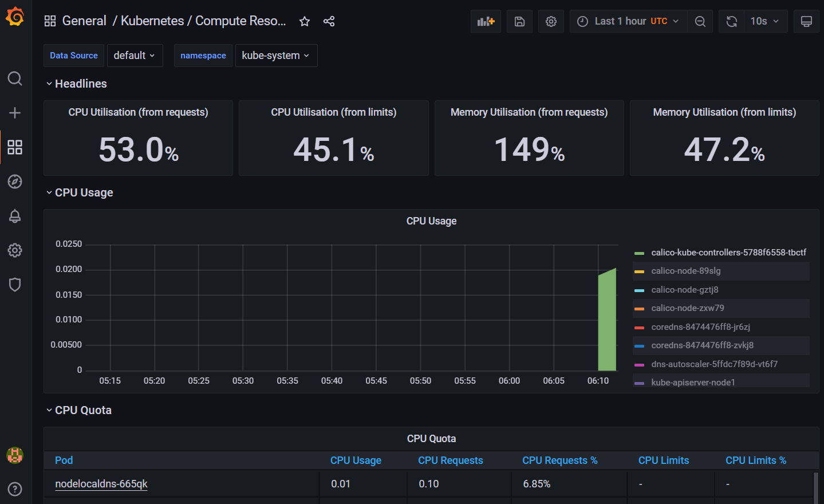Open Memory Utilisation (from limits) panel title
Screen dimensions: 824x504
click(x=724, y=112)
